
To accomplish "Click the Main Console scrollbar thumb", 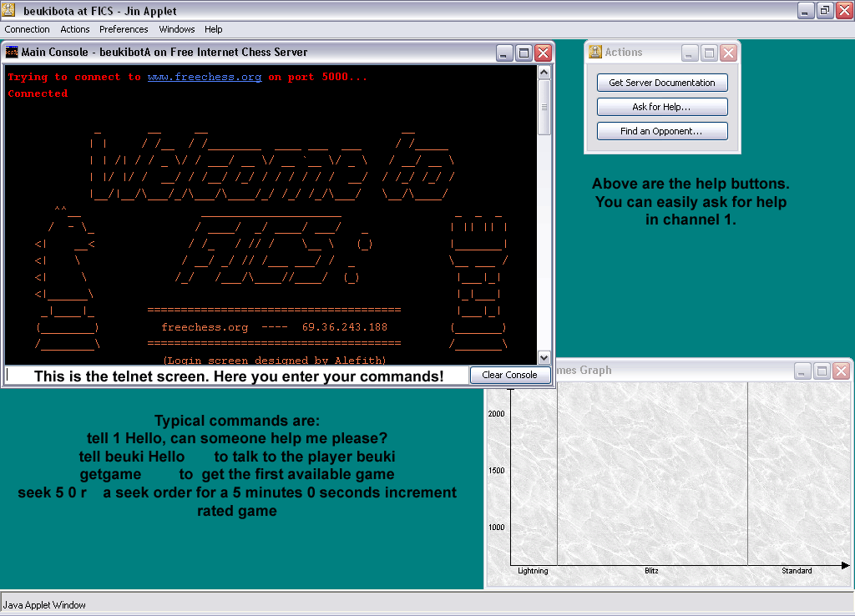I will (544, 107).
